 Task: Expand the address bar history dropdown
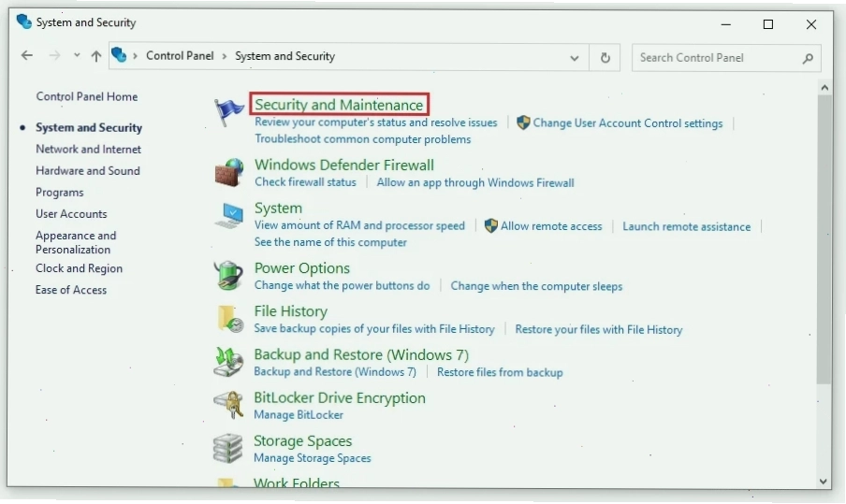[x=575, y=58]
